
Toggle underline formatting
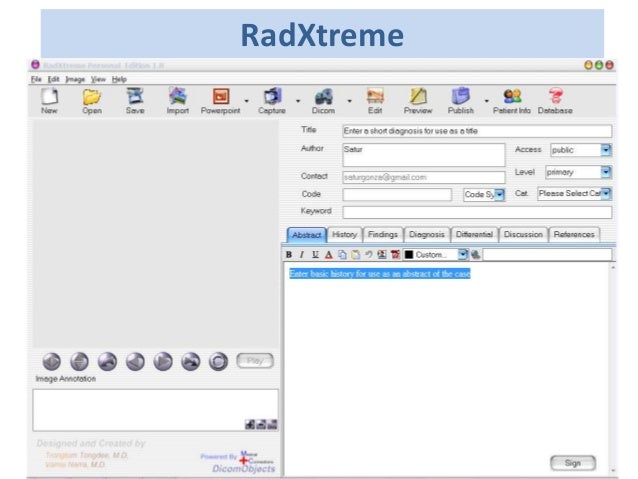[x=315, y=255]
